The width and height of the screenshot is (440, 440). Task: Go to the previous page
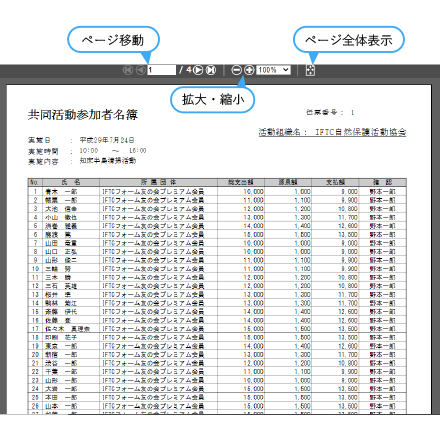141,70
